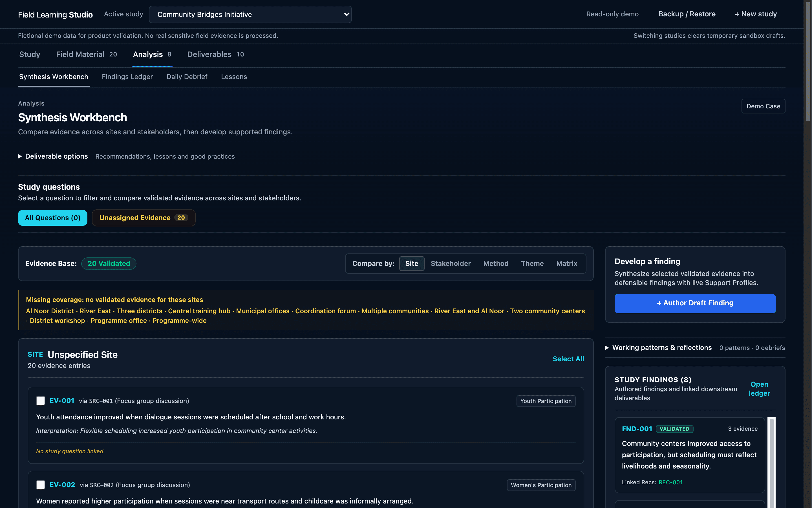The image size is (812, 508).
Task: Filter by All Questions (0)
Action: click(x=53, y=218)
